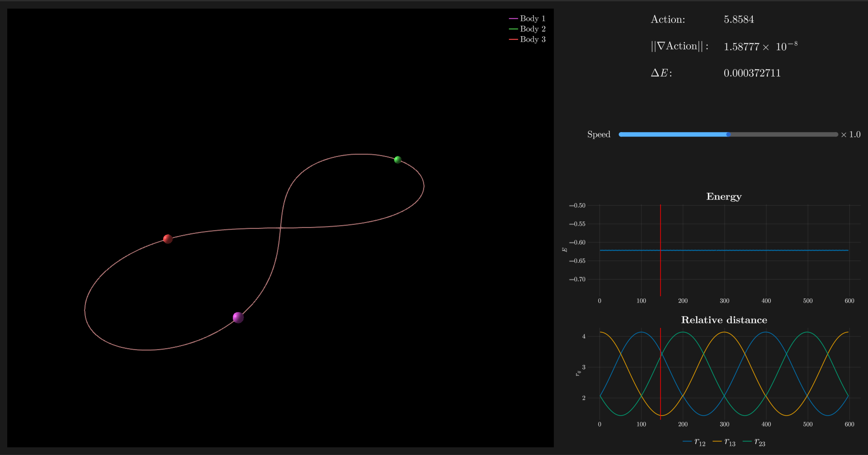
Task: Select the red Body 3 sphere
Action: [168, 239]
